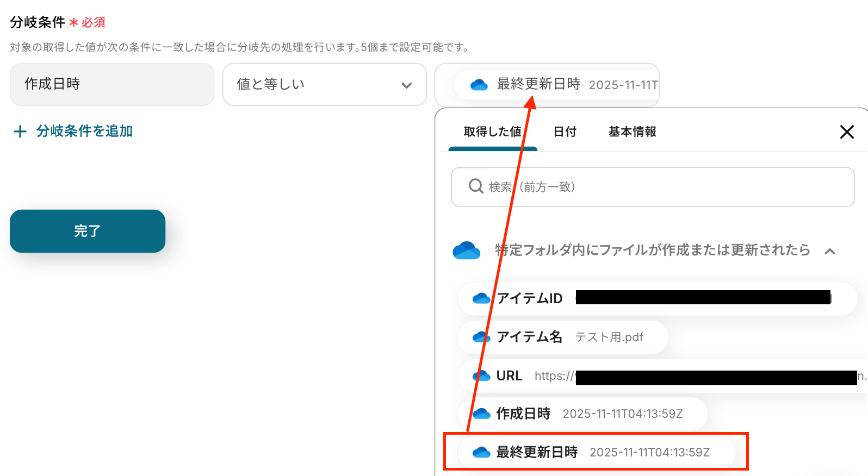
Task: Switch to the 日付 tab
Action: click(x=565, y=131)
